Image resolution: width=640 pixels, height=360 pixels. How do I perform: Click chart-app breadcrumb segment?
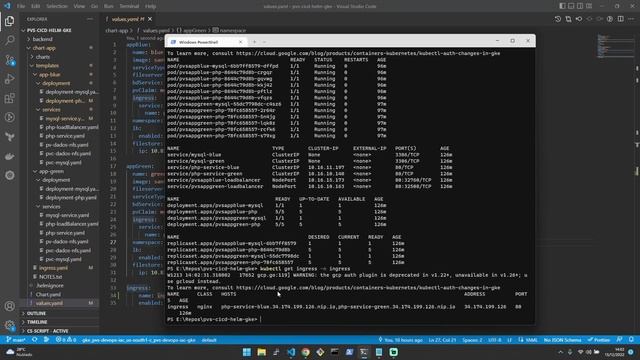pyautogui.click(x=117, y=30)
